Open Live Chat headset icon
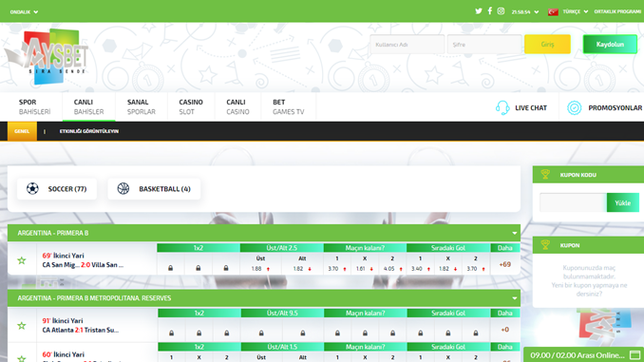 tap(502, 107)
